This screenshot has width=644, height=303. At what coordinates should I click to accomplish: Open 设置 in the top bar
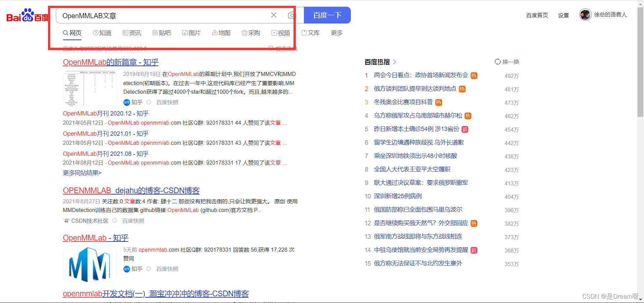563,15
